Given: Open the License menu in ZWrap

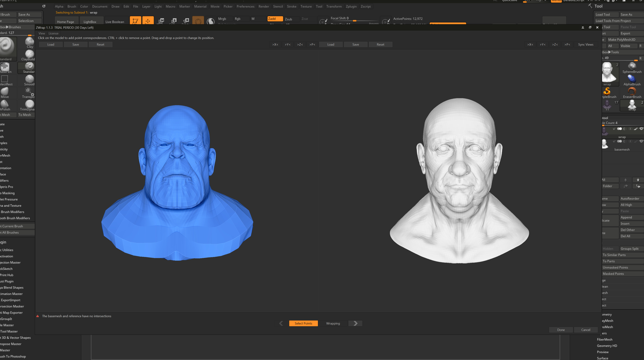Looking at the screenshot, I should point(53,33).
